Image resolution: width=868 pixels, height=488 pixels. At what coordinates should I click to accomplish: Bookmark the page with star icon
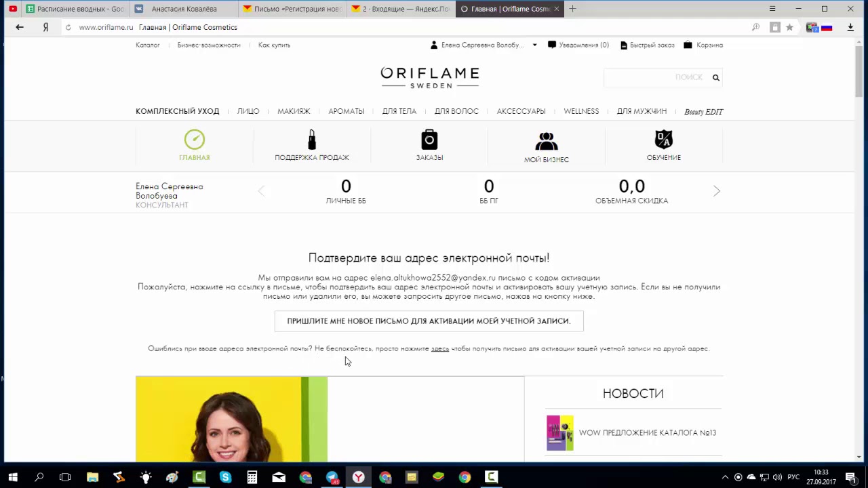[x=789, y=27]
